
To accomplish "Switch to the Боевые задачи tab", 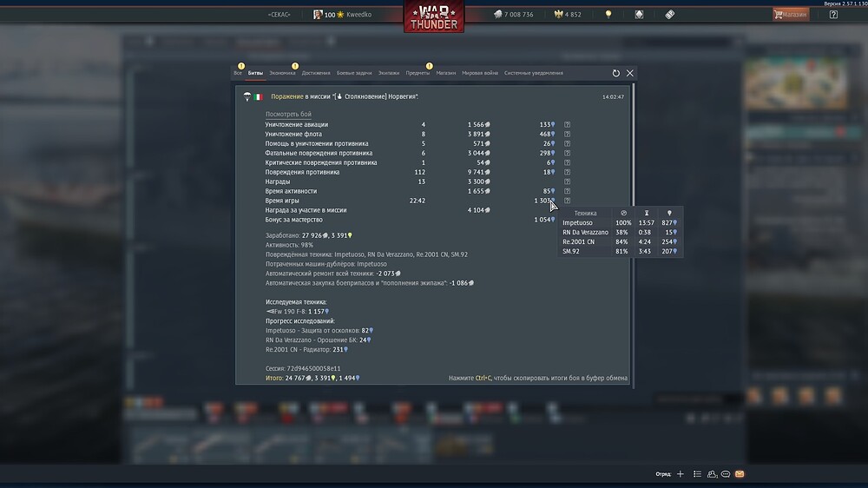I will [354, 73].
